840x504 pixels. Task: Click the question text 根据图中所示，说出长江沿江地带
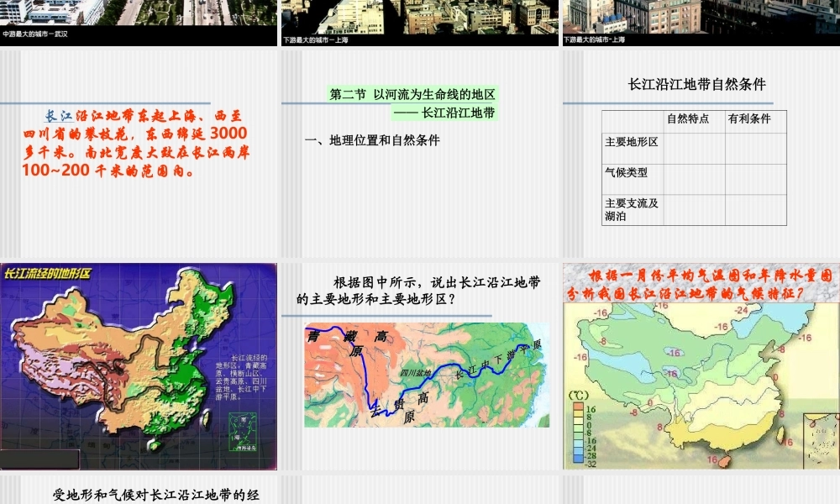pos(418,291)
